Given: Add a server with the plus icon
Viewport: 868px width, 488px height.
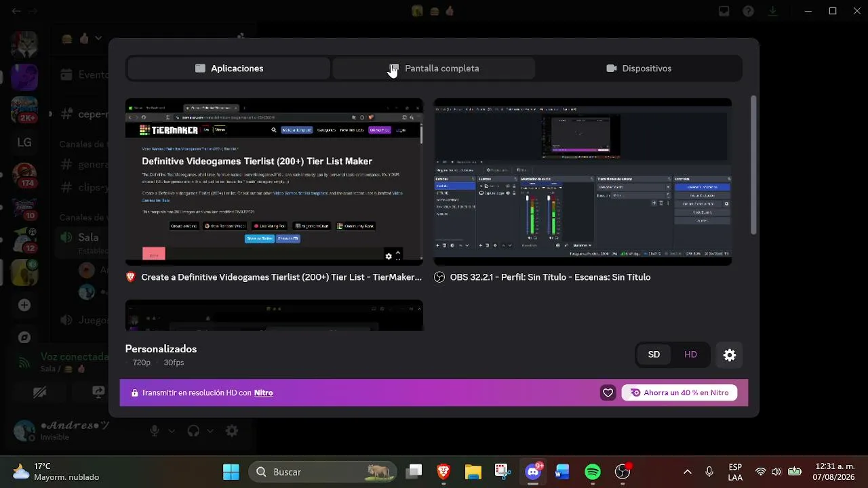Looking at the screenshot, I should (x=24, y=305).
